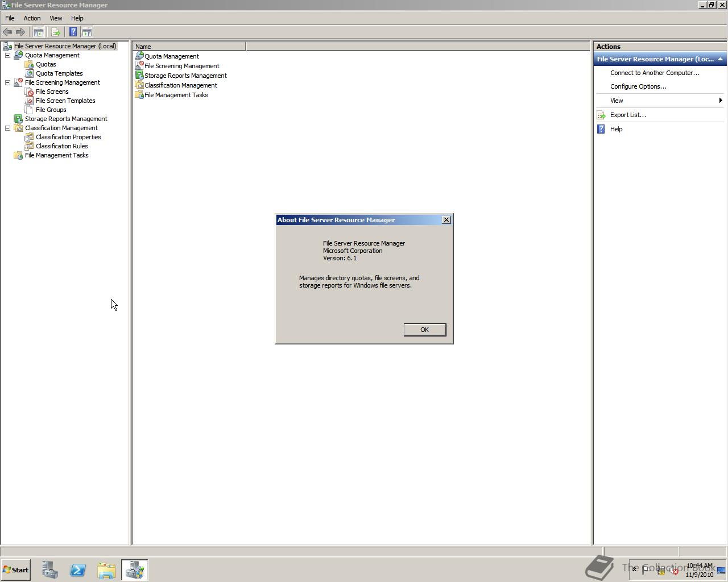Image resolution: width=728 pixels, height=582 pixels.
Task: Click the Help icon in Actions pane
Action: pos(601,129)
